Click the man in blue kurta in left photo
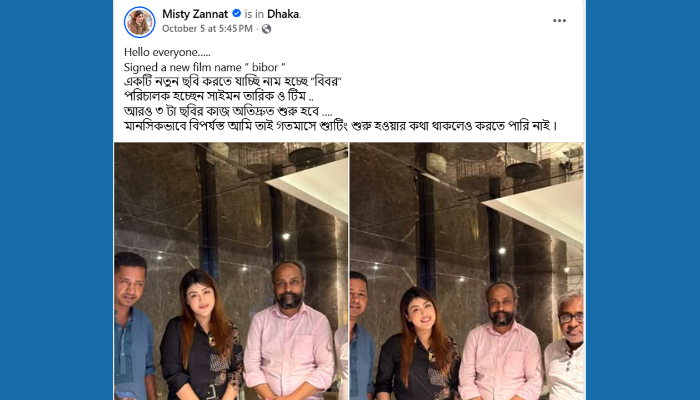This screenshot has height=400, width=700. [x=133, y=326]
